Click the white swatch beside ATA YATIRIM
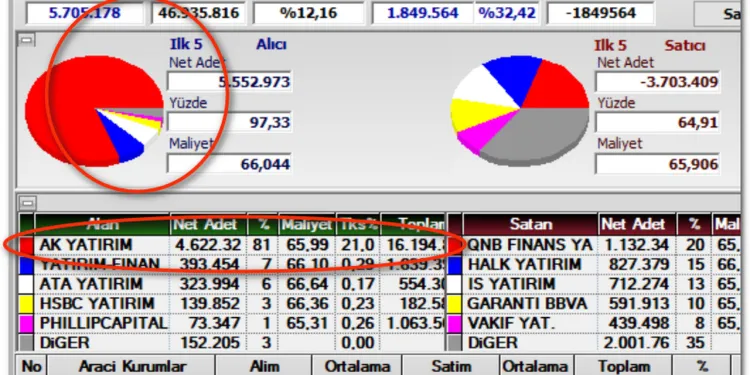 coord(26,284)
